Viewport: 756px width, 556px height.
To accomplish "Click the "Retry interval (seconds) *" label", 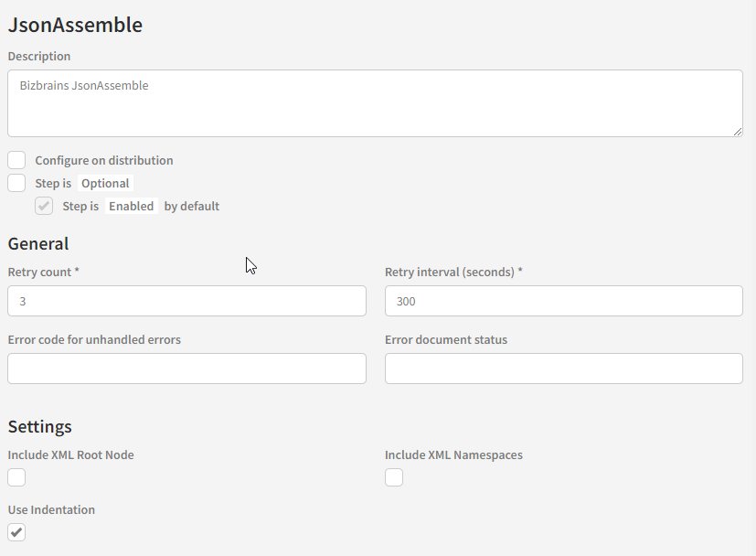I will [x=453, y=272].
